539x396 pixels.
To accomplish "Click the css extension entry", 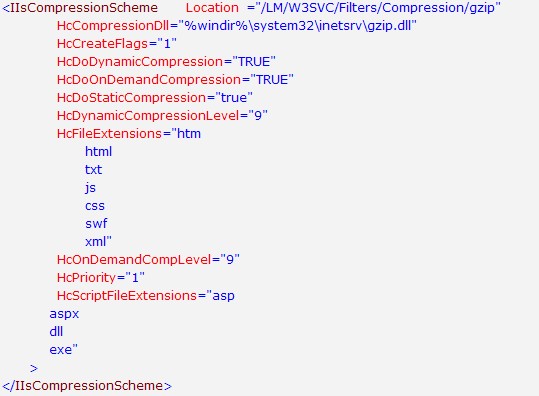I will click(95, 206).
